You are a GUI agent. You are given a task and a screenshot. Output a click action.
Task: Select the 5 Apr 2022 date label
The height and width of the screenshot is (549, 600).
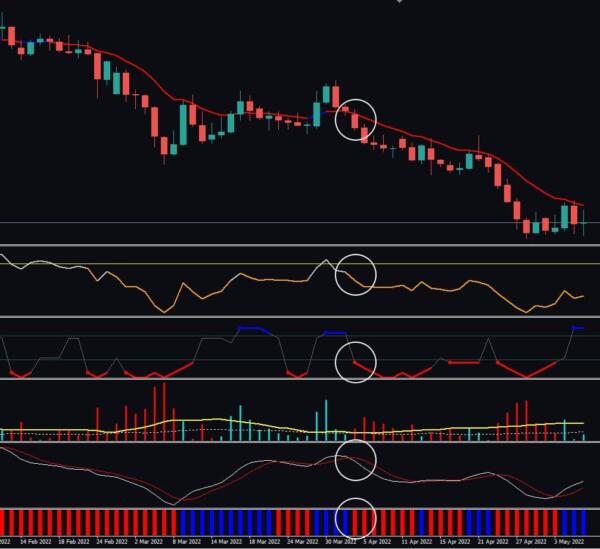(x=377, y=542)
